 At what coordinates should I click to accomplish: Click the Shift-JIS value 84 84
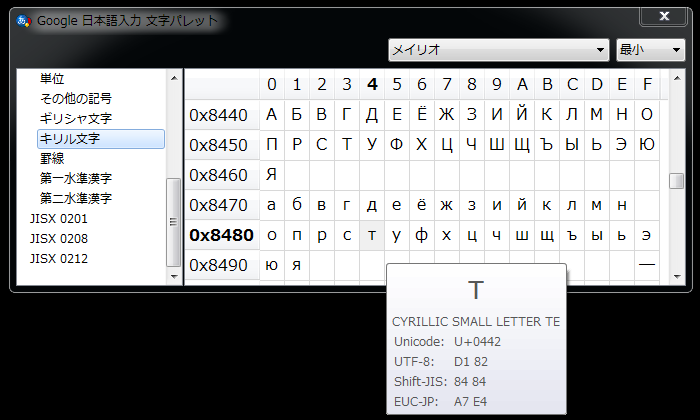pyautogui.click(x=470, y=382)
